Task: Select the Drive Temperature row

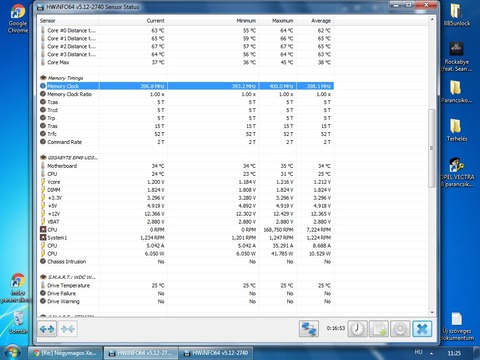Action: coord(186,285)
